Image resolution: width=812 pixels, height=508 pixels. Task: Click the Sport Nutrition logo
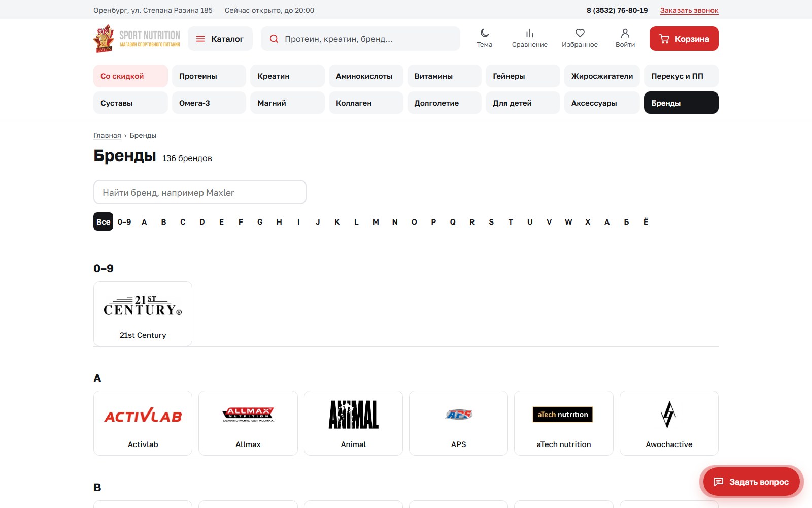pyautogui.click(x=137, y=39)
